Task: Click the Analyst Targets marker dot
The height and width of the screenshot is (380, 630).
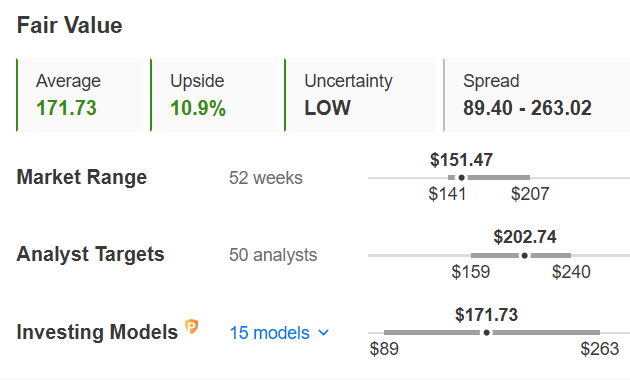Action: coord(524,255)
